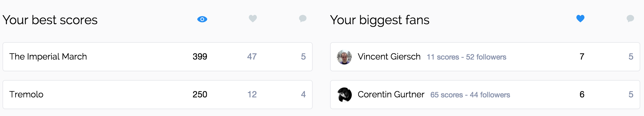
Task: Click "65 scores - 44 followers" text
Action: coord(470,95)
